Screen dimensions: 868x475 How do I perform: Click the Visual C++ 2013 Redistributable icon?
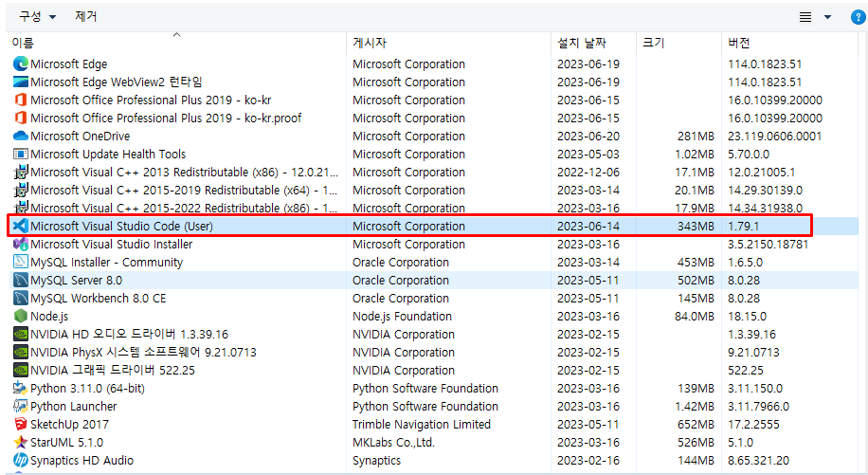(x=21, y=173)
